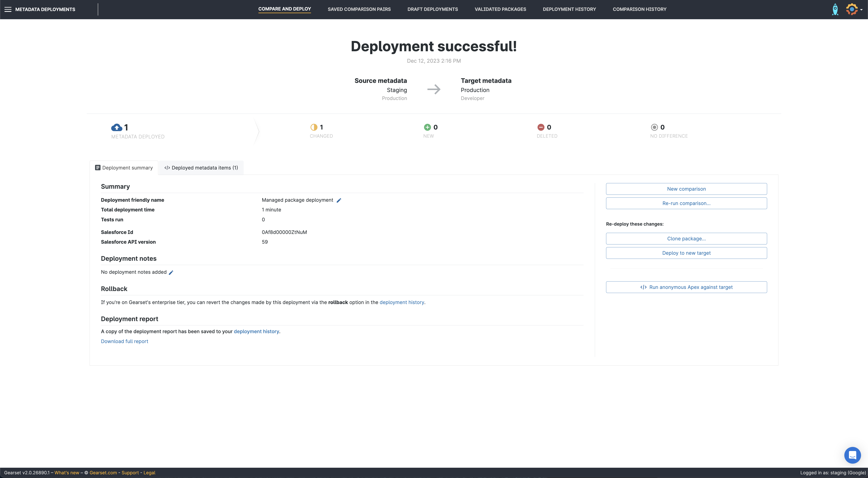Screen dimensions: 868x478
Task: Open the hamburger navigation menu
Action: coord(8,10)
